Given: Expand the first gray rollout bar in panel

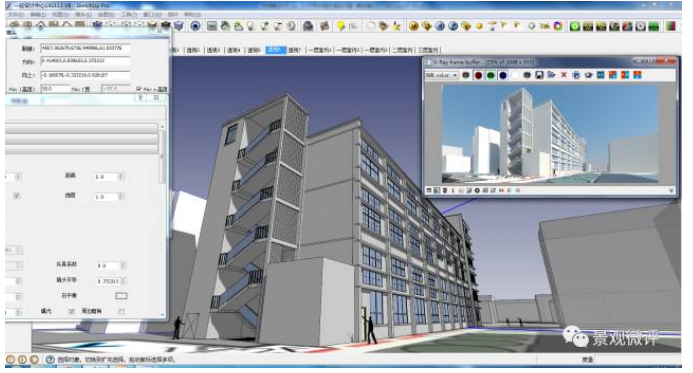Looking at the screenshot, I should 82,129.
